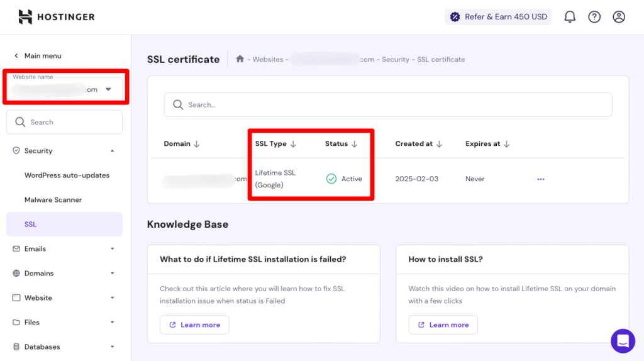Expand the Emails section
This screenshot has height=361, width=644.
(x=112, y=249)
